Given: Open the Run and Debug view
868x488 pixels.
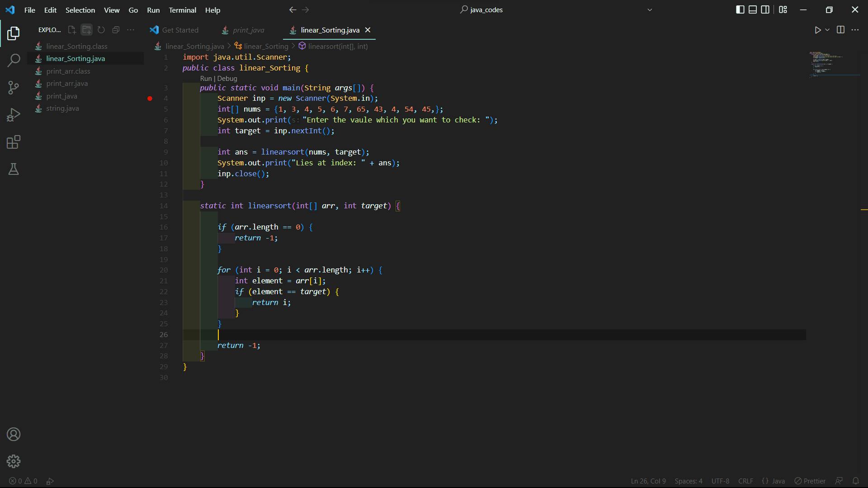Looking at the screenshot, I should 14,115.
